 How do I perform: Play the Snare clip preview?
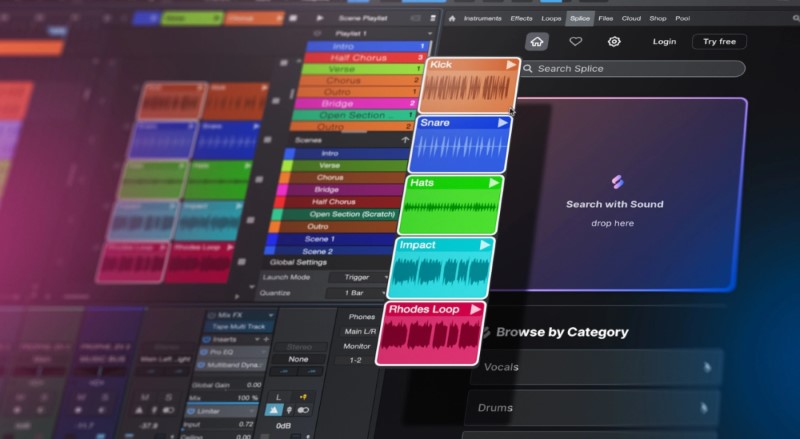tap(503, 123)
